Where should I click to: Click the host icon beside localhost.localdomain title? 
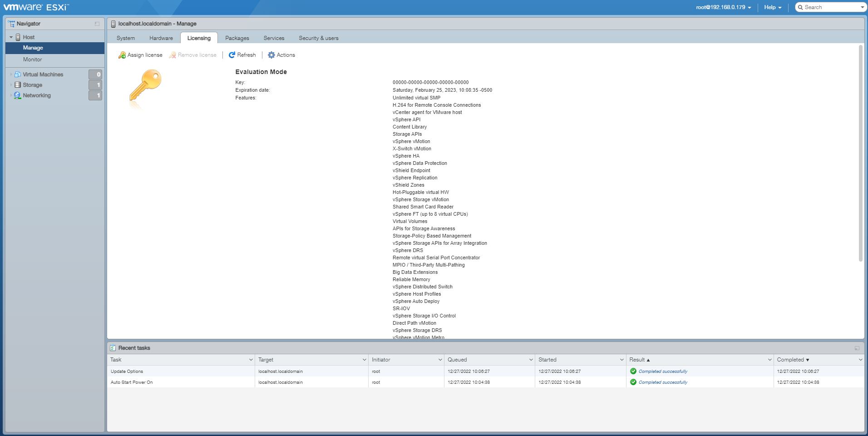113,24
